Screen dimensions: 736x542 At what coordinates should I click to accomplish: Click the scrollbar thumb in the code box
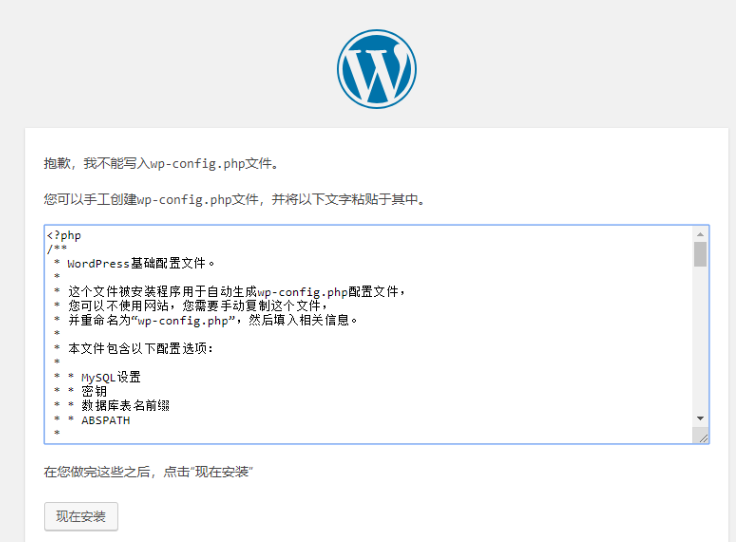[x=700, y=254]
